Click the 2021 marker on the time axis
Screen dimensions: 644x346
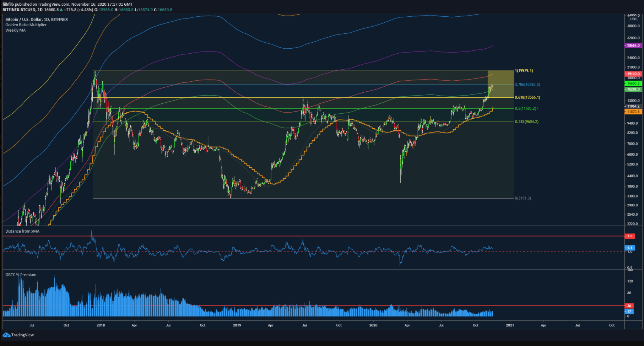pos(510,325)
